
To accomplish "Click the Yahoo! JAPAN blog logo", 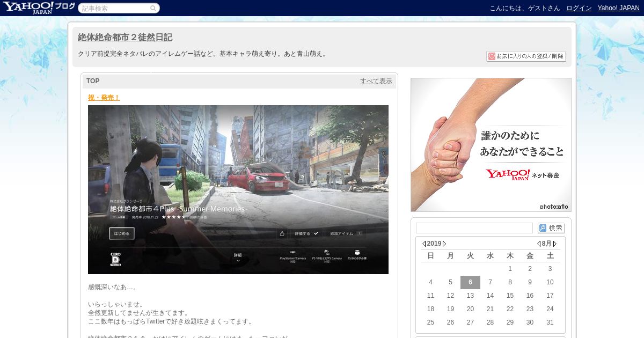I will (x=39, y=8).
